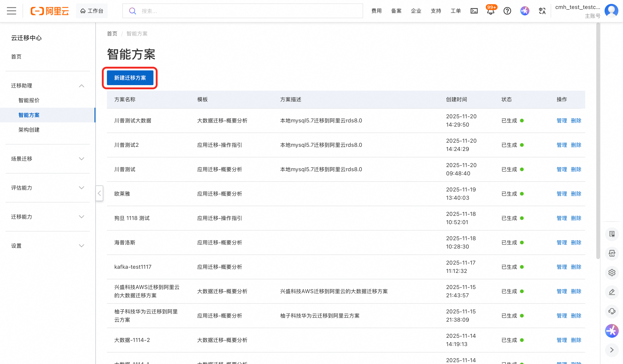This screenshot has height=364, width=623.
Task: Click 管理 for 川普测试大数据 row
Action: pos(561,121)
